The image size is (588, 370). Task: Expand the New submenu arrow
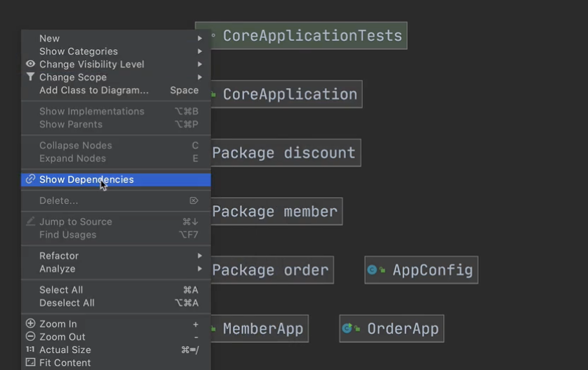200,39
